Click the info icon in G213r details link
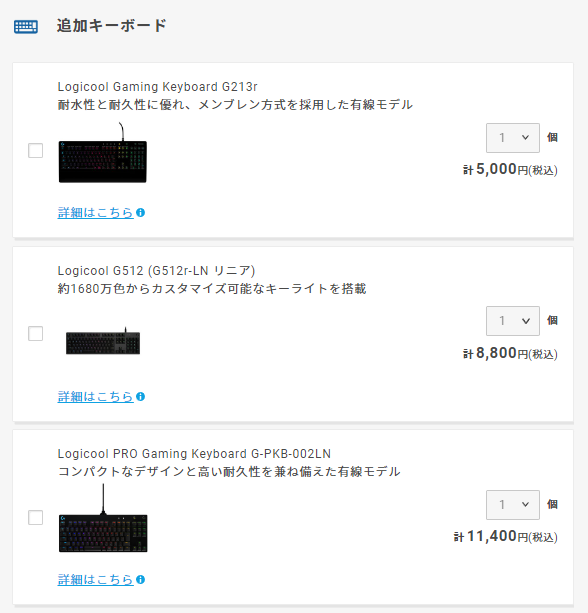This screenshot has width=588, height=613. [x=140, y=213]
